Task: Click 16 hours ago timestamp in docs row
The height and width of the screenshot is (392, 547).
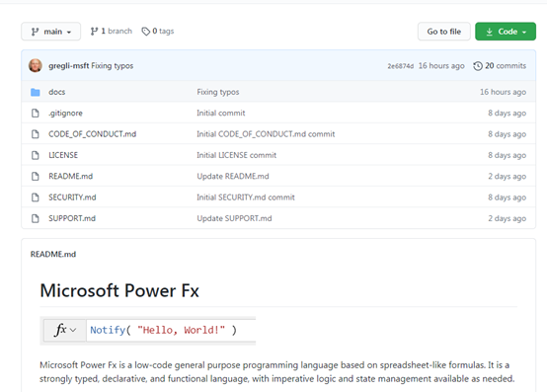Action: tap(503, 92)
